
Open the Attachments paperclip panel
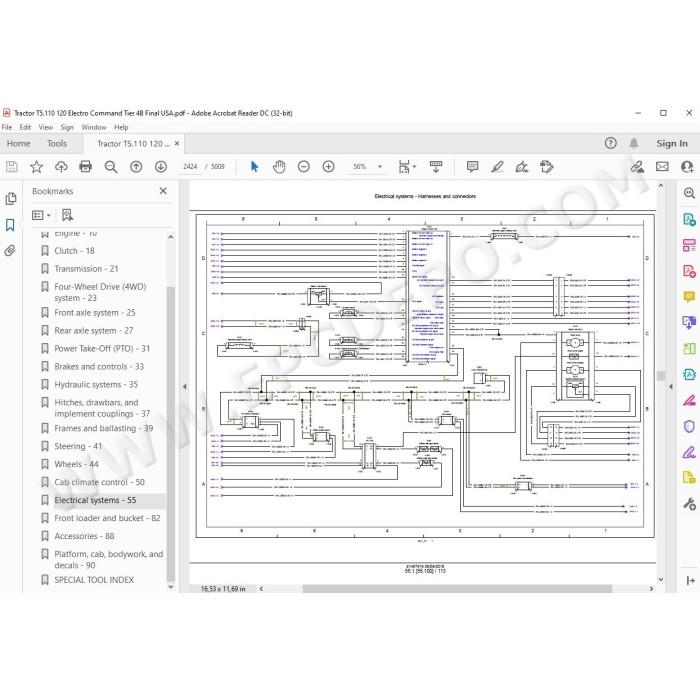(10, 250)
